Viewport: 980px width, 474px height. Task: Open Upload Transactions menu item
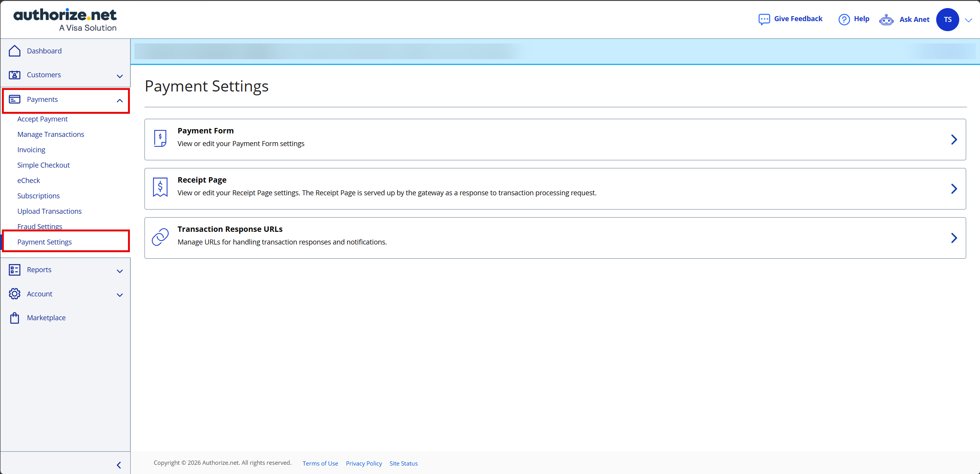(49, 211)
